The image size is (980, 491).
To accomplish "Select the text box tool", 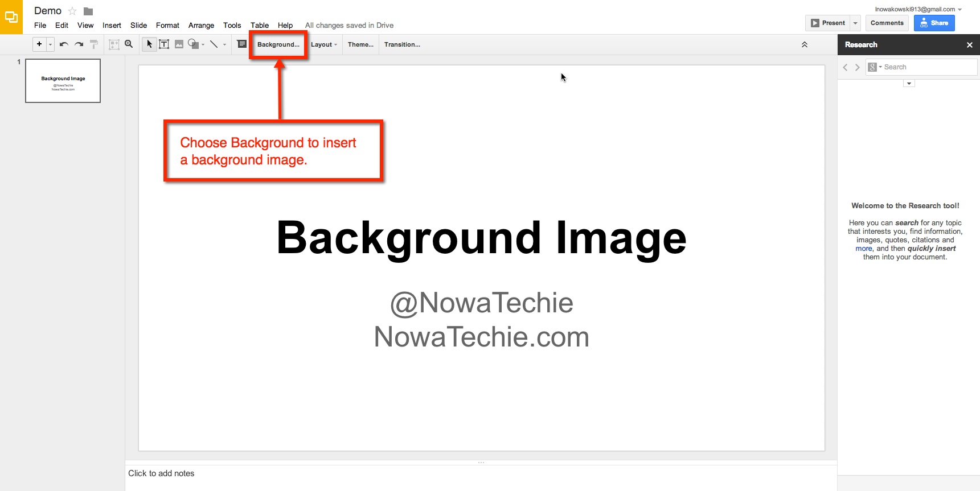I will click(x=164, y=44).
